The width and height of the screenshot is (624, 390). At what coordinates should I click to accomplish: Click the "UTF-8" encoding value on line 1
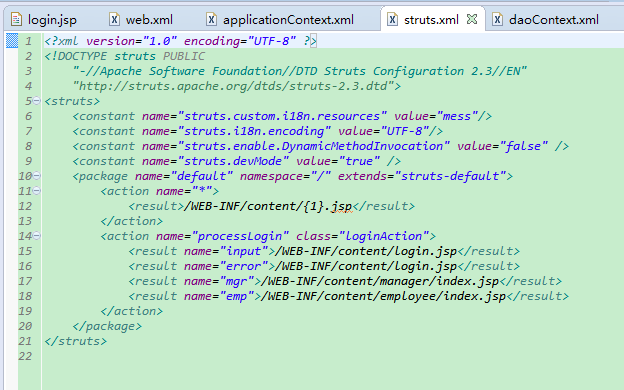(x=271, y=41)
